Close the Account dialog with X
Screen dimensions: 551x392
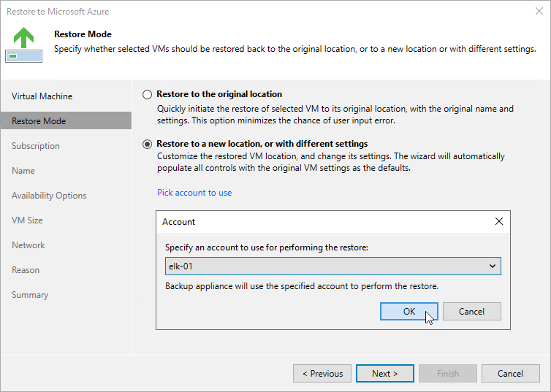click(498, 221)
